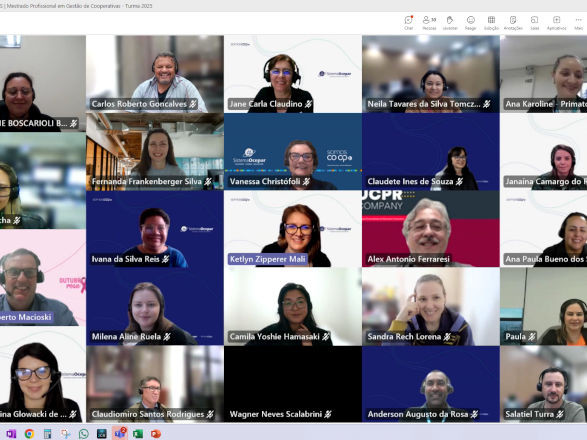Open WhatsApp from the taskbar
This screenshot has width=587, height=440.
[x=83, y=434]
